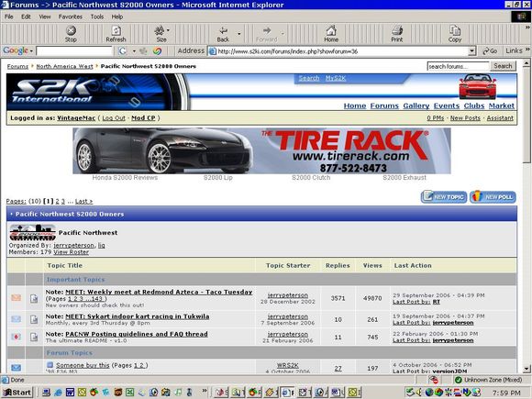The image size is (532, 399).
Task: Open the Back history dropdown arrow
Action: [x=238, y=34]
